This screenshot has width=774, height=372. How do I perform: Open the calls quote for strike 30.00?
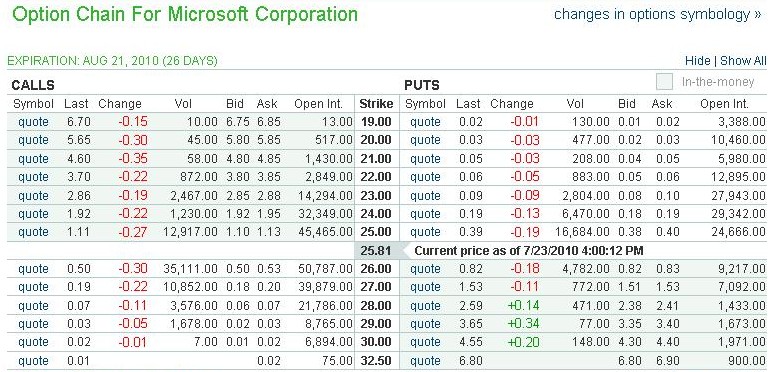tap(34, 342)
